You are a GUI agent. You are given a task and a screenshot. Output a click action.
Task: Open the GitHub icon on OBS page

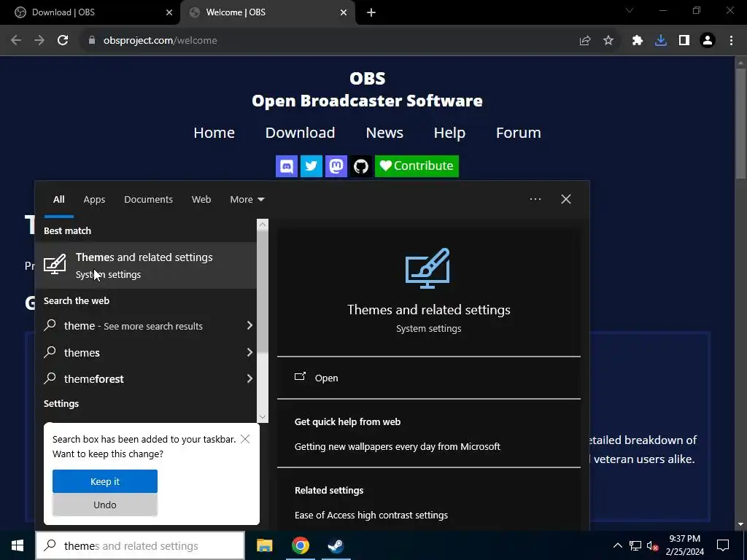pos(361,166)
